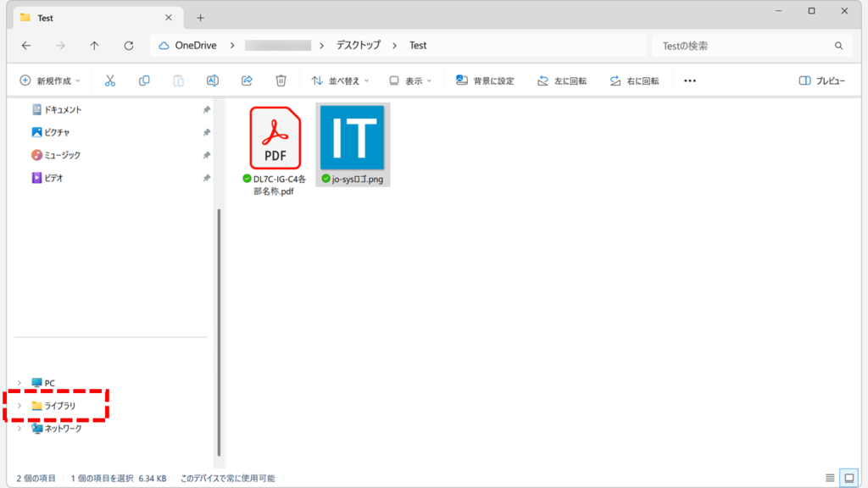This screenshot has height=488, width=868.
Task: Click the blurred user folder in breadcrumb
Action: click(x=277, y=46)
